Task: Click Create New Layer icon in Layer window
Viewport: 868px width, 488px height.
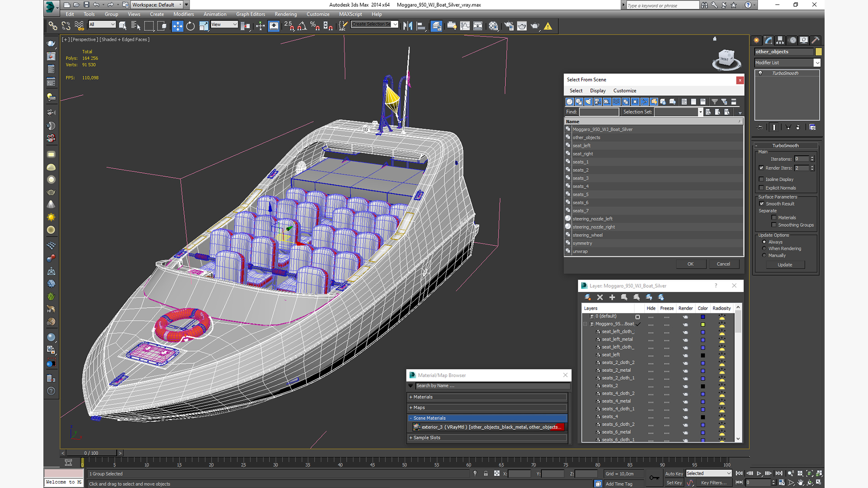Action: pos(588,297)
